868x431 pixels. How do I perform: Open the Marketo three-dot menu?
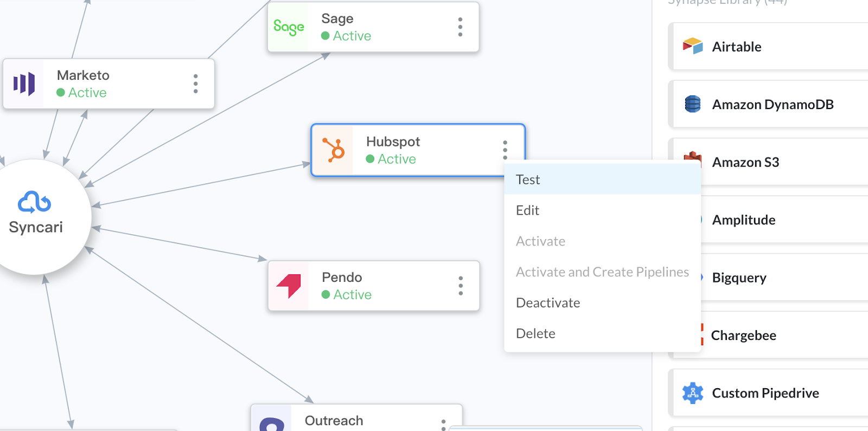click(x=196, y=83)
